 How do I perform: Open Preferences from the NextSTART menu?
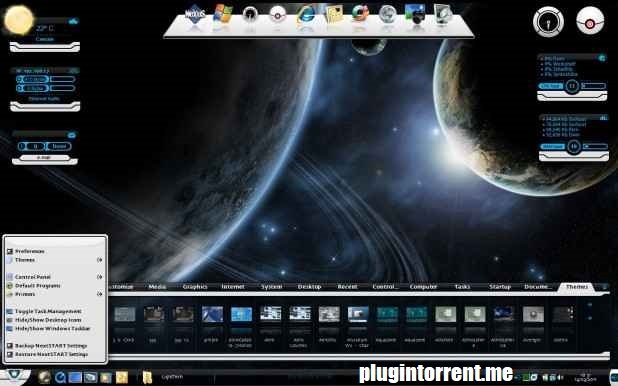point(26,251)
